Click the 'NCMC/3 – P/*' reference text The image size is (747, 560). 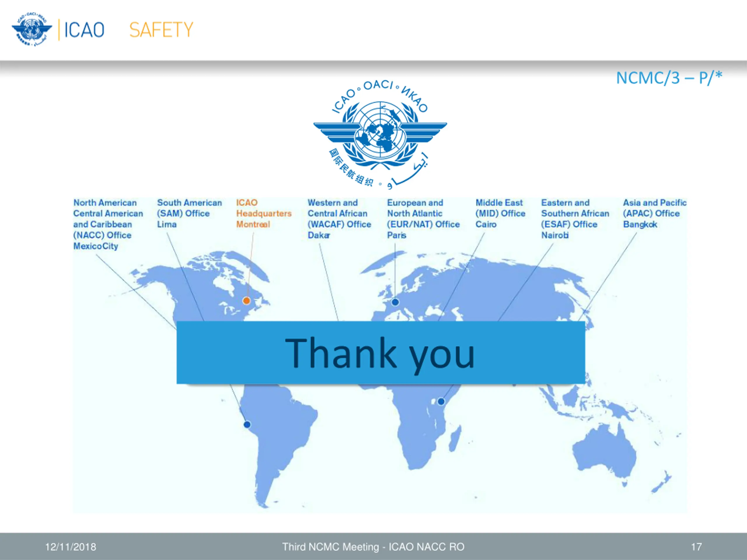669,78
